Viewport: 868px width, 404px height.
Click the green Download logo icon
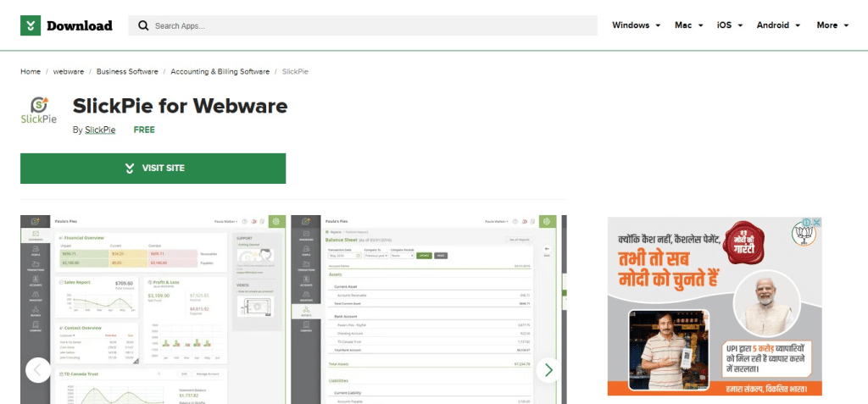click(31, 25)
